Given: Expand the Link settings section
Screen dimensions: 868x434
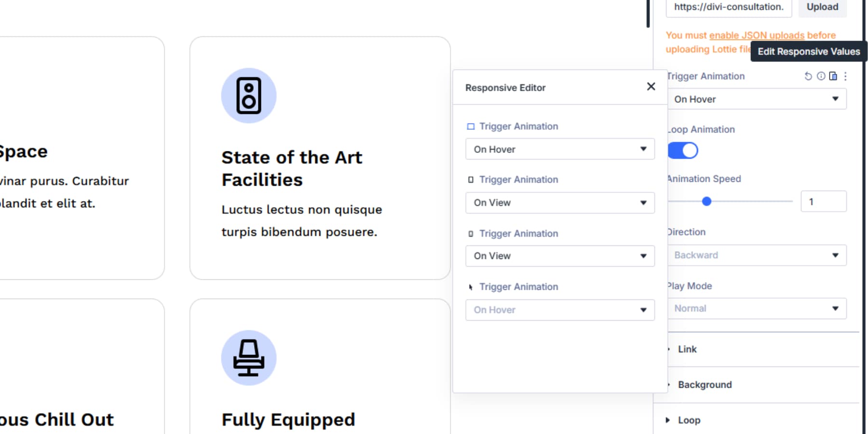Looking at the screenshot, I should click(x=687, y=349).
